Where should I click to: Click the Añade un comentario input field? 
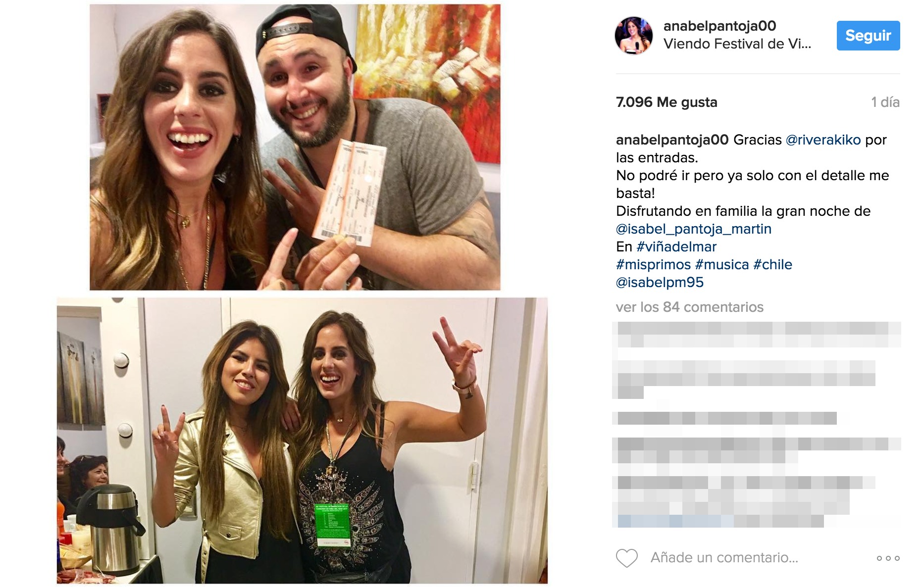point(724,558)
